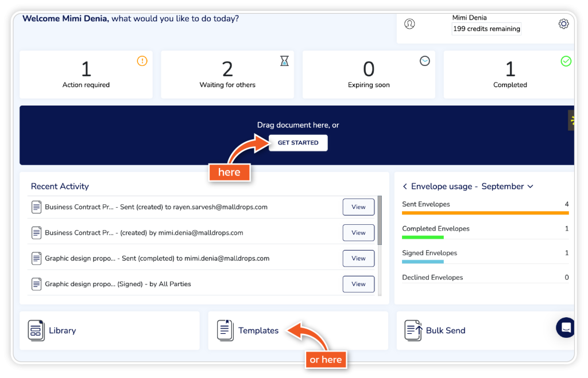Image resolution: width=588 pixels, height=378 pixels.
Task: Click the Bulk Send upload icon
Action: [413, 330]
